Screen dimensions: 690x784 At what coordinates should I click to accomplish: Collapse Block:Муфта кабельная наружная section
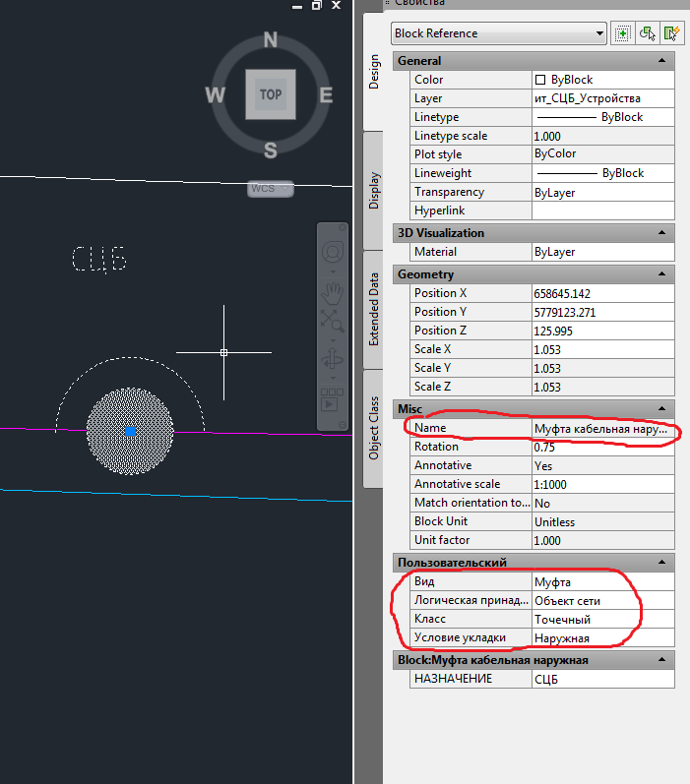662,659
